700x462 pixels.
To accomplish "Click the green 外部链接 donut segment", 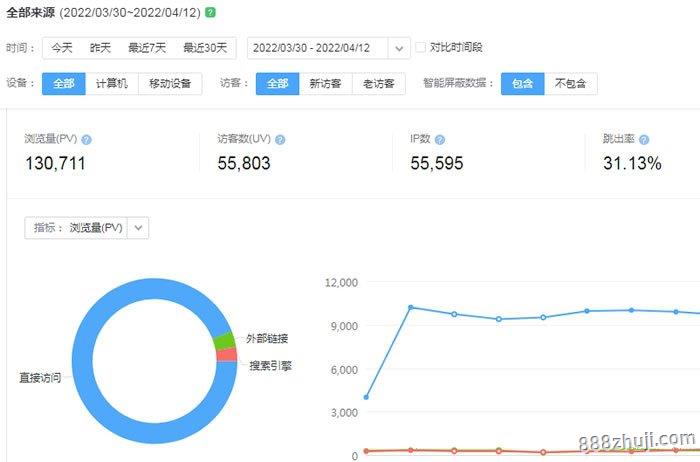I will [225, 340].
